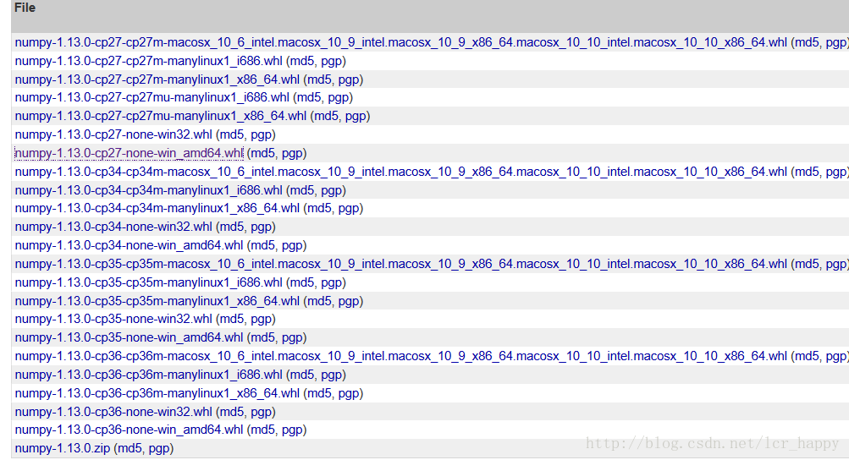Click numpy-1.13.0-cp34-cp34m-manylinux1_i686.whl
The image size is (849, 460).
click(x=148, y=190)
